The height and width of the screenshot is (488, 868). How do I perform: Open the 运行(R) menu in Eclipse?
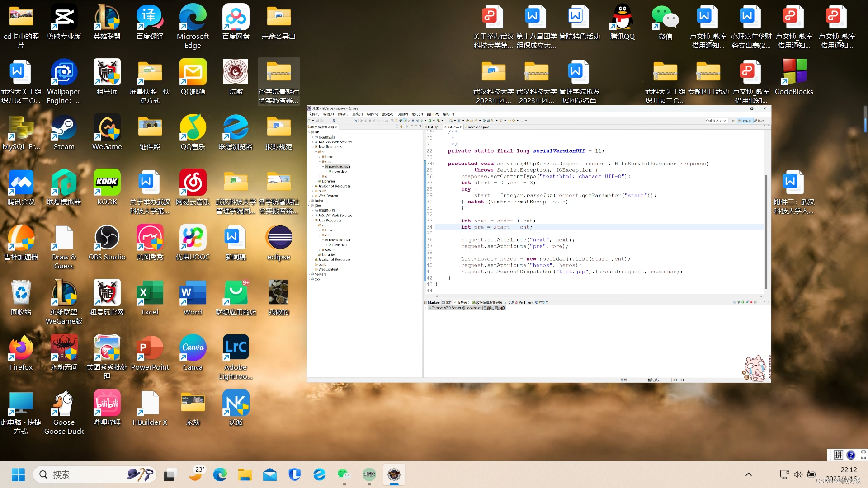417,114
